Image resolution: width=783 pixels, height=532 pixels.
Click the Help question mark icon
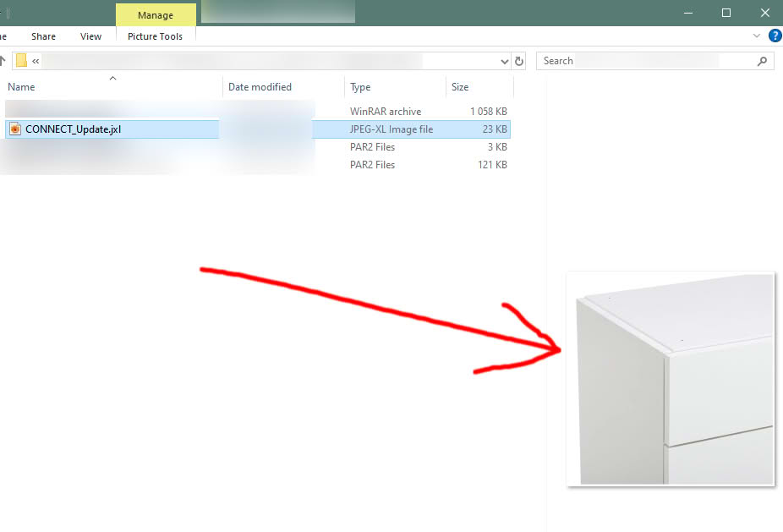tap(775, 36)
